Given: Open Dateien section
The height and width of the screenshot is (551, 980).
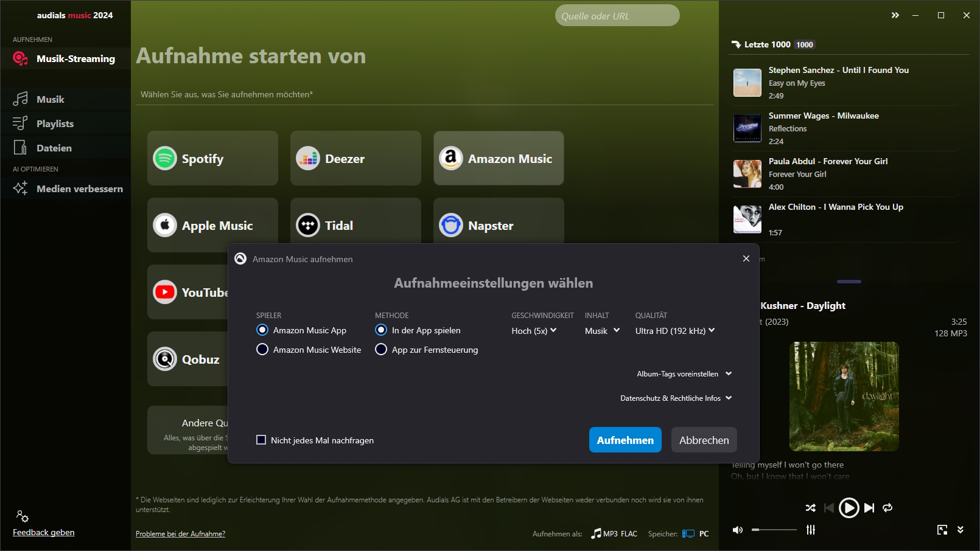Looking at the screenshot, I should (65, 148).
